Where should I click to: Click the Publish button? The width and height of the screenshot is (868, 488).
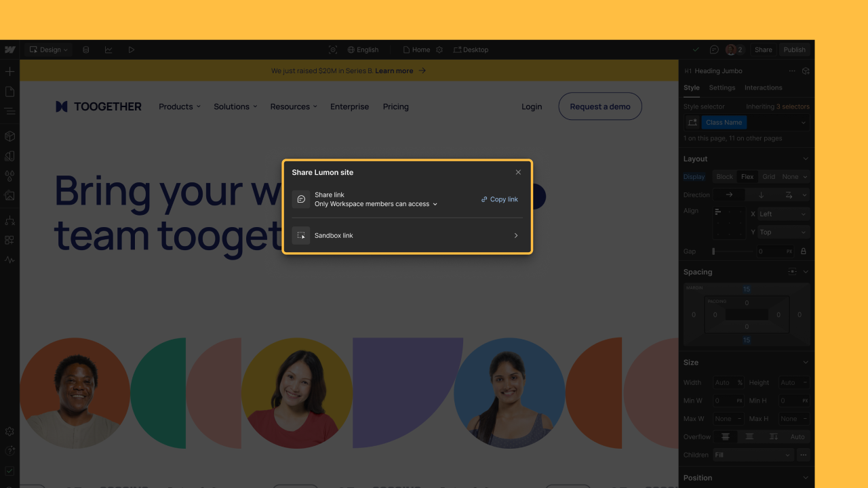[794, 49]
